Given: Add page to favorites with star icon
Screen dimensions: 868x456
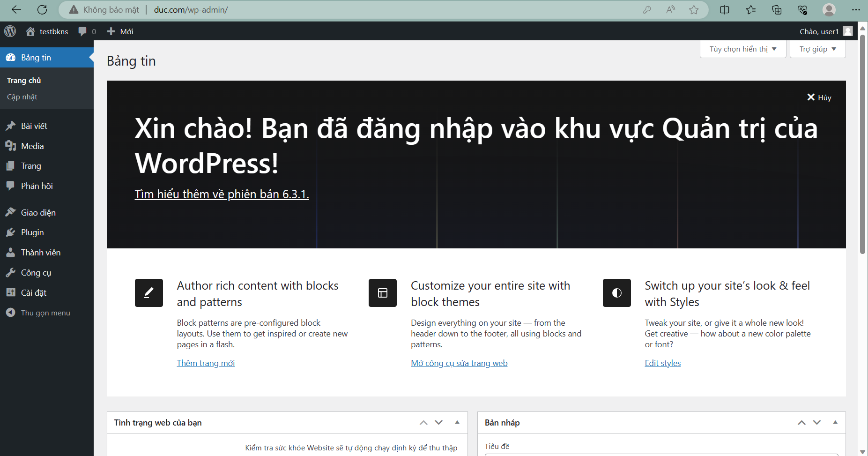Looking at the screenshot, I should 694,10.
